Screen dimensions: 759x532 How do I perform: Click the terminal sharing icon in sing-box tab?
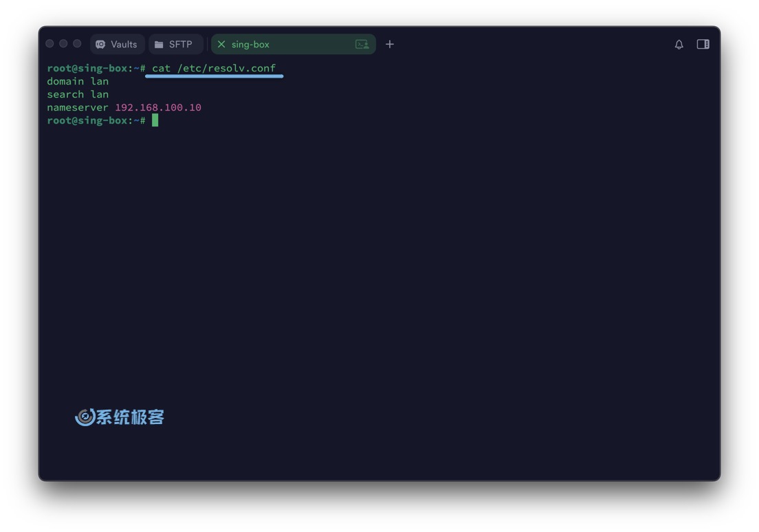[362, 44]
